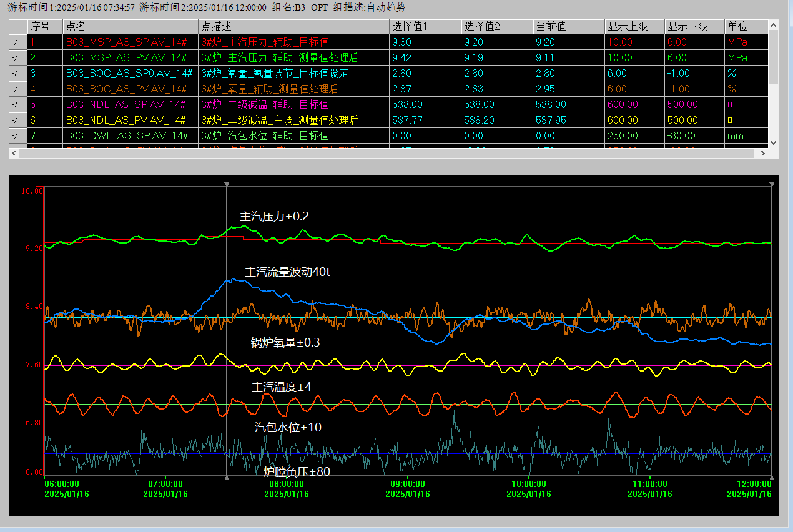The width and height of the screenshot is (793, 532).
Task: Click the table's scroll-down arrow
Action: point(774,143)
